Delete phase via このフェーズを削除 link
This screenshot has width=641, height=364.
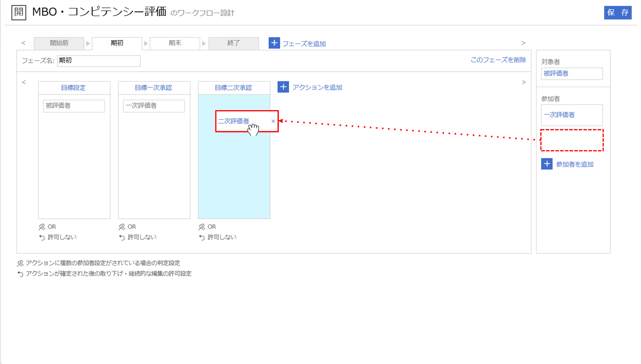(x=498, y=60)
